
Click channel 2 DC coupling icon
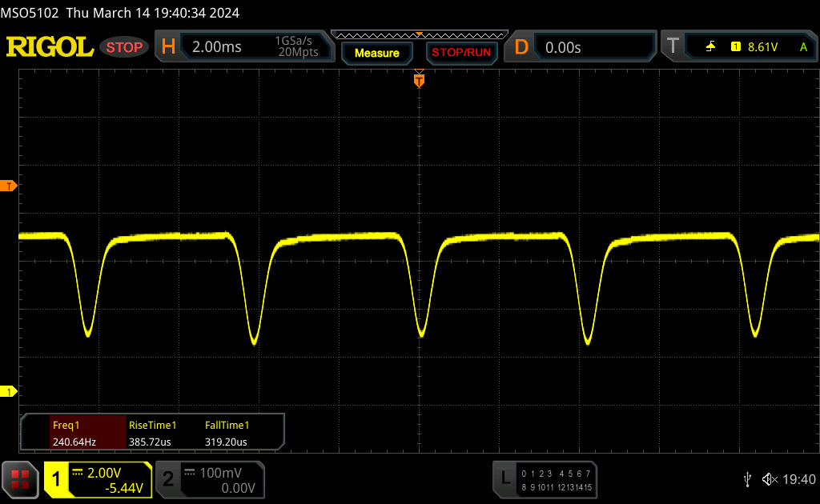pyautogui.click(x=190, y=473)
